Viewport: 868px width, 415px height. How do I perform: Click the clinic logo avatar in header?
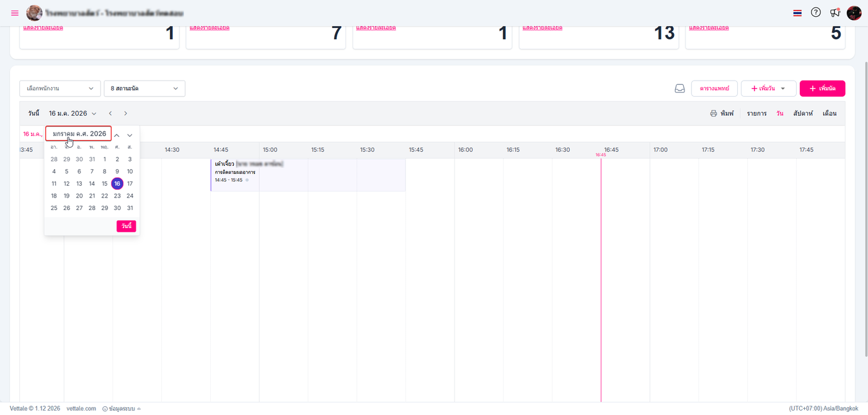click(34, 13)
